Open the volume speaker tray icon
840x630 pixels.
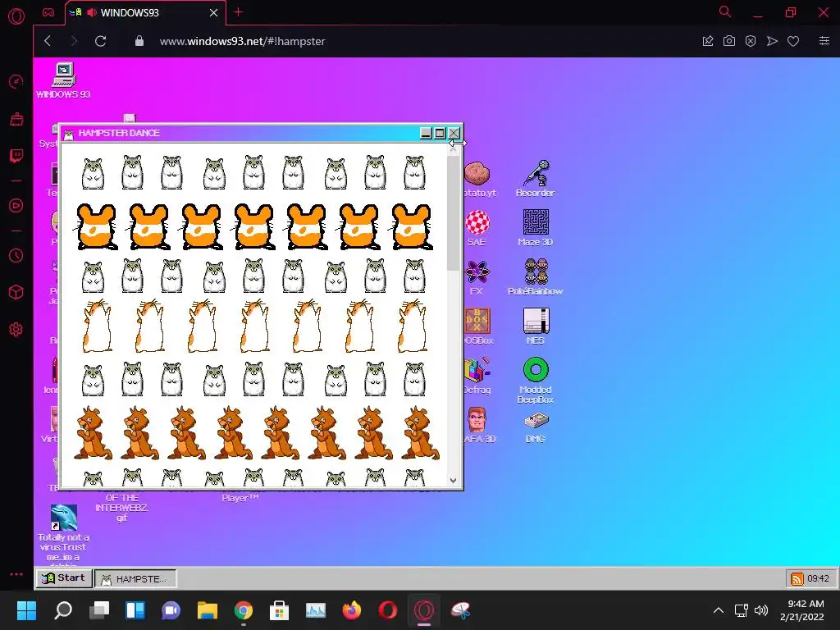coord(760,610)
